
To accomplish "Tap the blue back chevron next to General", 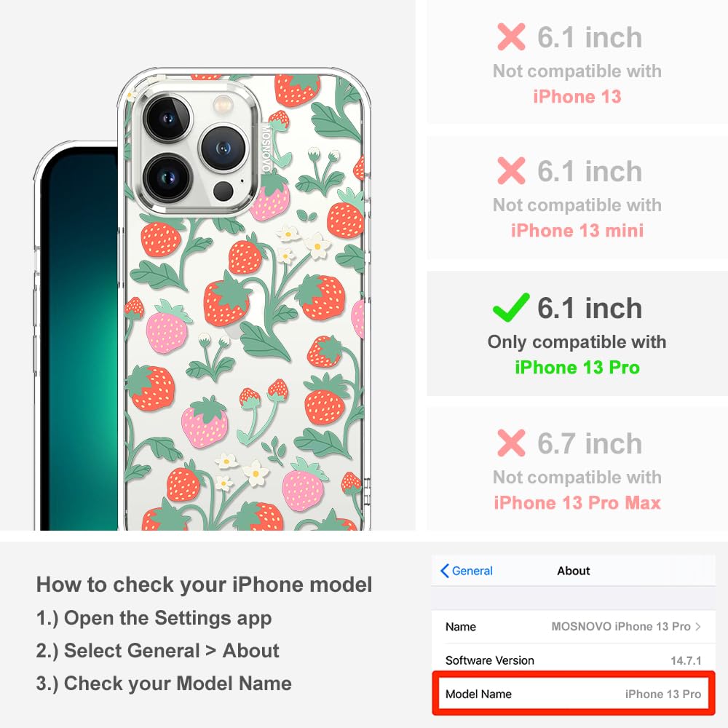I will [x=444, y=571].
